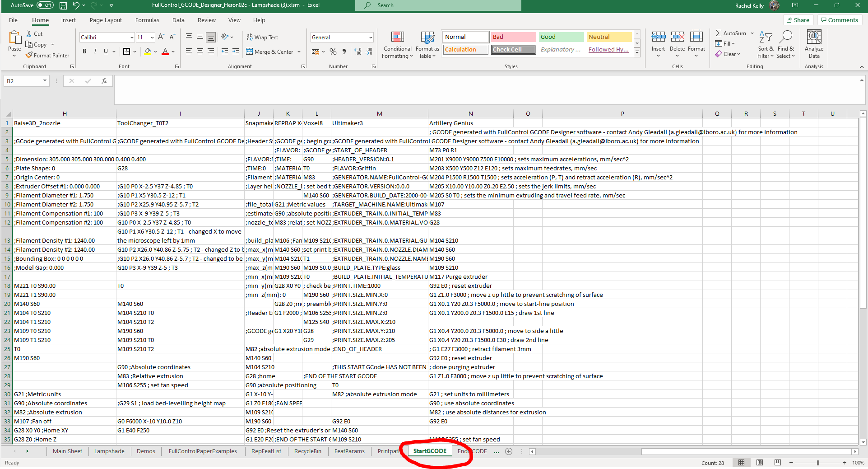Click the Share button
Image resolution: width=868 pixels, height=469 pixels.
point(798,20)
